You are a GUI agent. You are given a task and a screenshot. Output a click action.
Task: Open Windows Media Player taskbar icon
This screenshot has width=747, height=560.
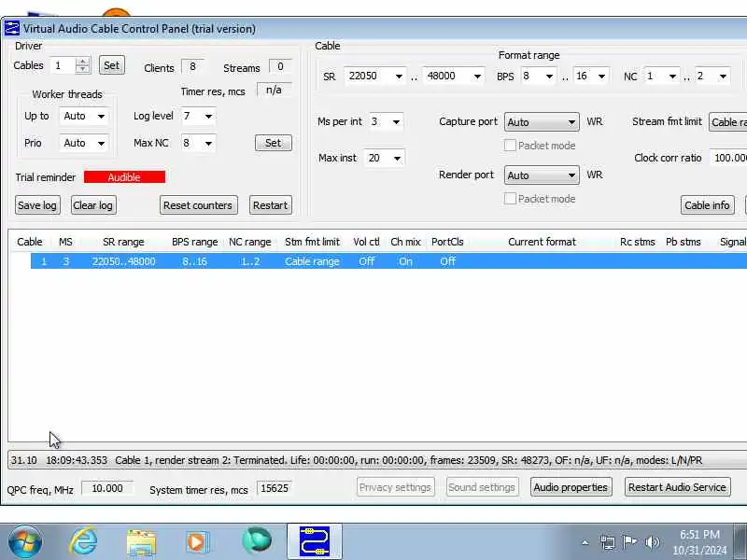pos(197,542)
